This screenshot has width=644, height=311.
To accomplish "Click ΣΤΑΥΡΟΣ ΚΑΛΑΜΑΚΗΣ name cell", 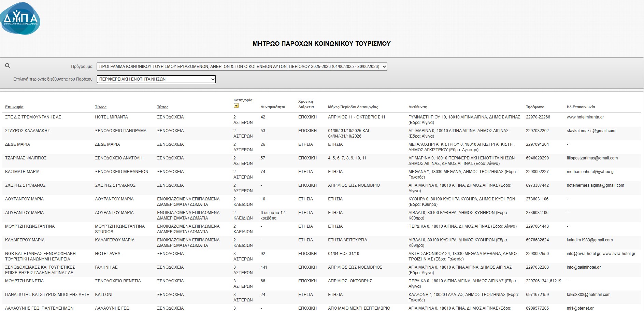I will 28,131.
